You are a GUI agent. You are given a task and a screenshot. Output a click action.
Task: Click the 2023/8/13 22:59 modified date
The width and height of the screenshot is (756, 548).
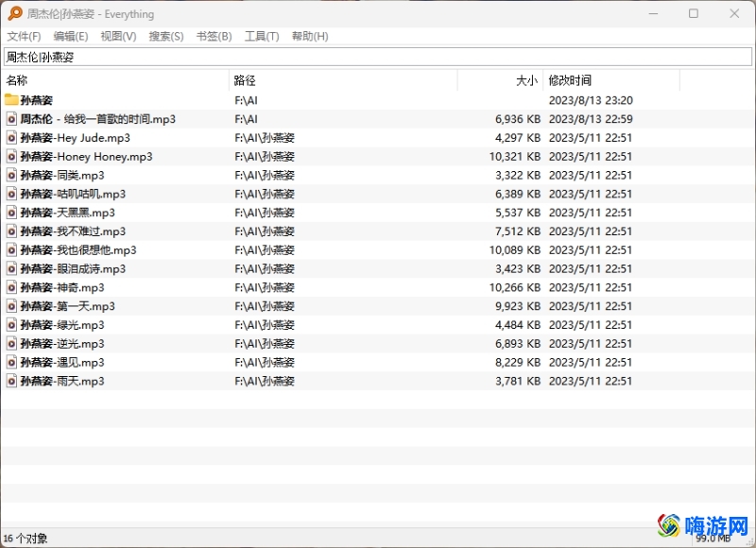point(591,119)
